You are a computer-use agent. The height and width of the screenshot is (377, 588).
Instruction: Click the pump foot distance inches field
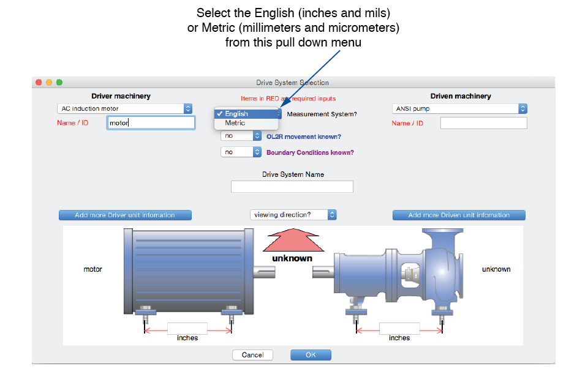399,328
